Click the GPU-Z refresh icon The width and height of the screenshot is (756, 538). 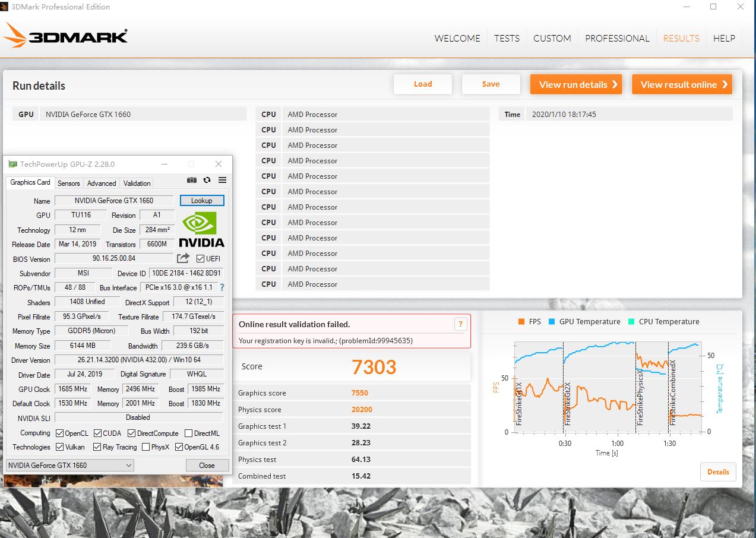[207, 180]
